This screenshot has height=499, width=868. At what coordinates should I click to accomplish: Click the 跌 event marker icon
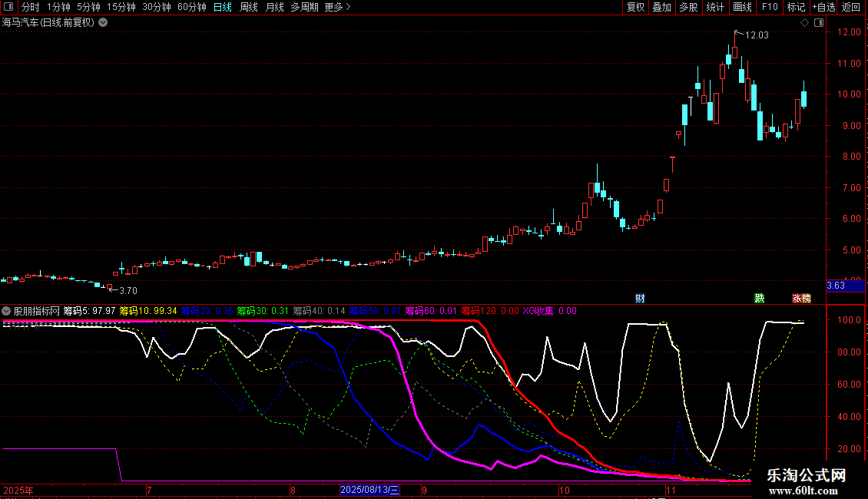(760, 298)
